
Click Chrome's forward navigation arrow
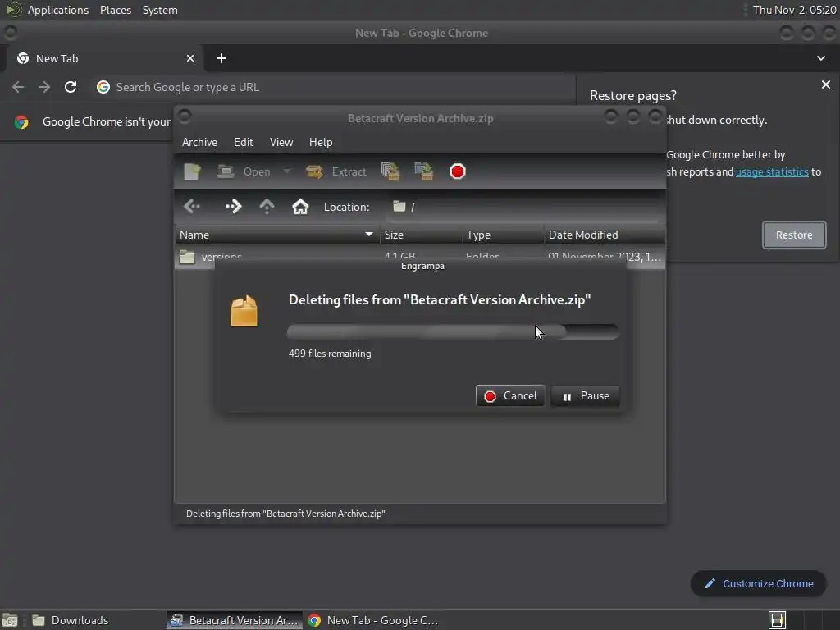(x=44, y=87)
